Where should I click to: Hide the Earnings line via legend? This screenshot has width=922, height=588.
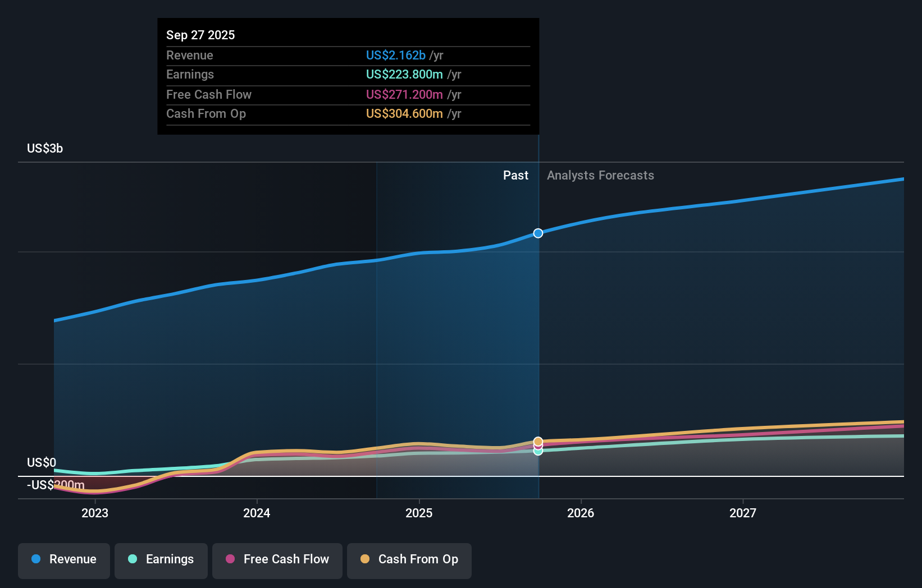tap(161, 559)
